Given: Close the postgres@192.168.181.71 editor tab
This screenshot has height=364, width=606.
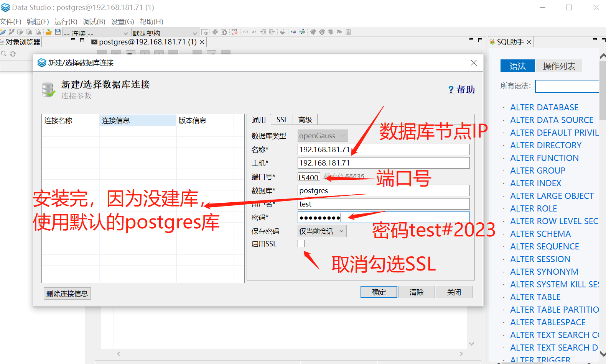Looking at the screenshot, I should pyautogui.click(x=202, y=42).
